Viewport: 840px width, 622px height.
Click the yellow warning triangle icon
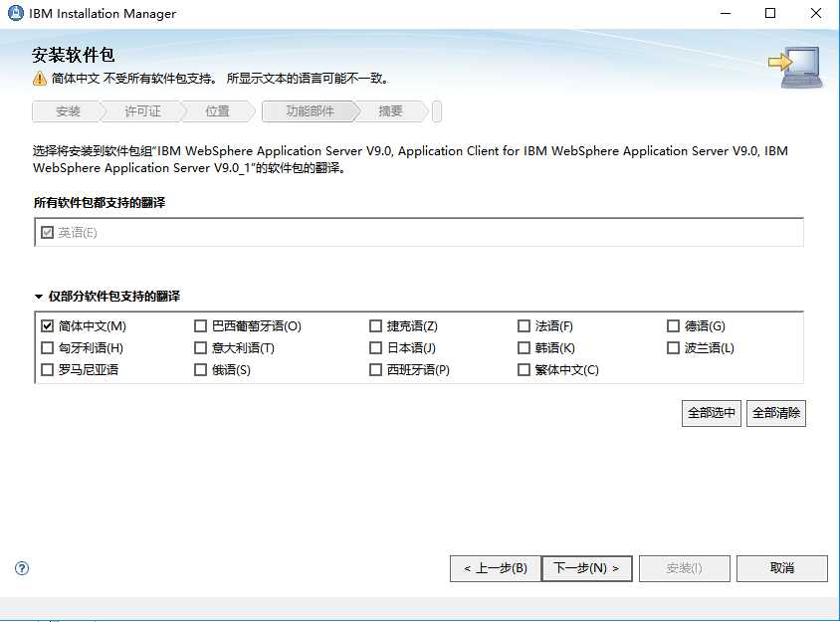pyautogui.click(x=40, y=79)
